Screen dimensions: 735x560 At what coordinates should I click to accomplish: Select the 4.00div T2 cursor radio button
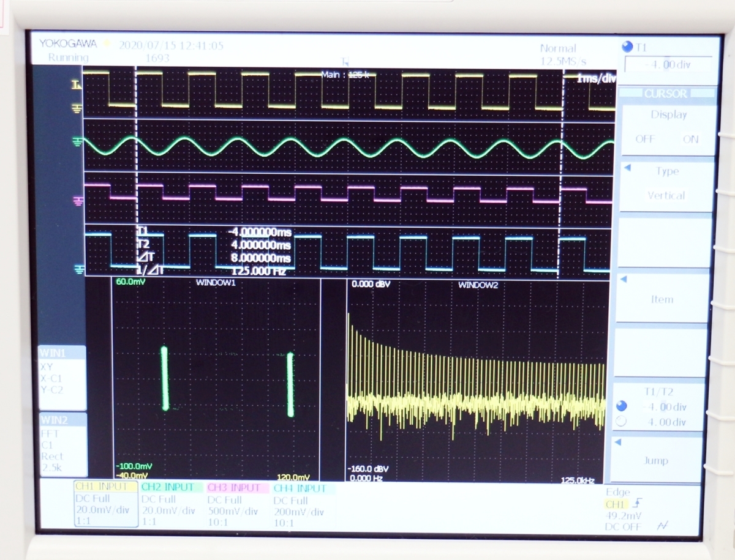[x=622, y=422]
